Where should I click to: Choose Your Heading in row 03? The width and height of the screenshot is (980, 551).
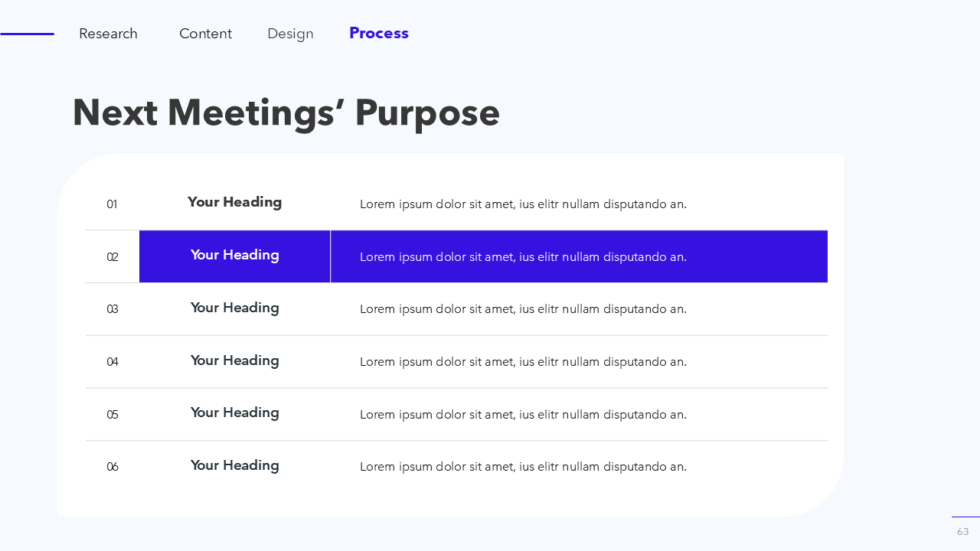234,308
